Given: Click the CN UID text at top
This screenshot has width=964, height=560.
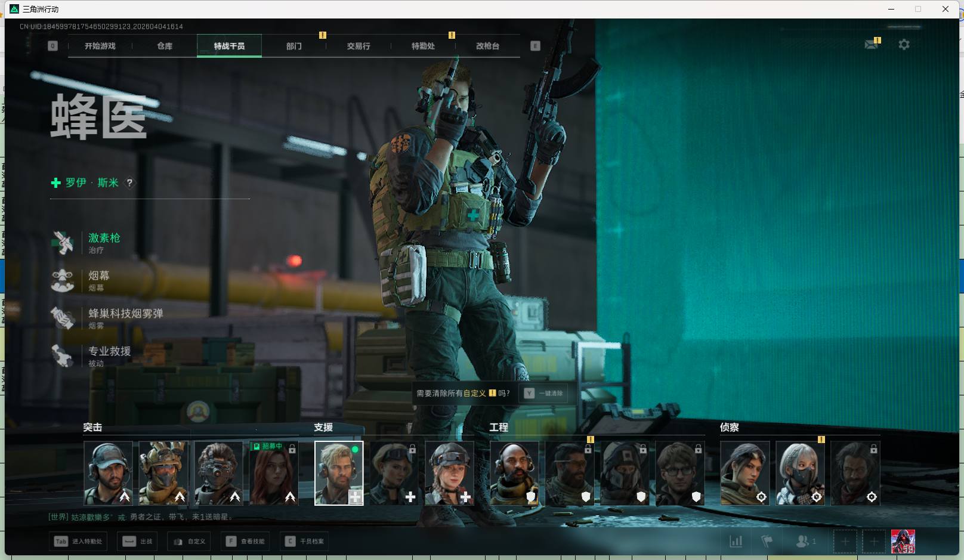Looking at the screenshot, I should tap(101, 27).
